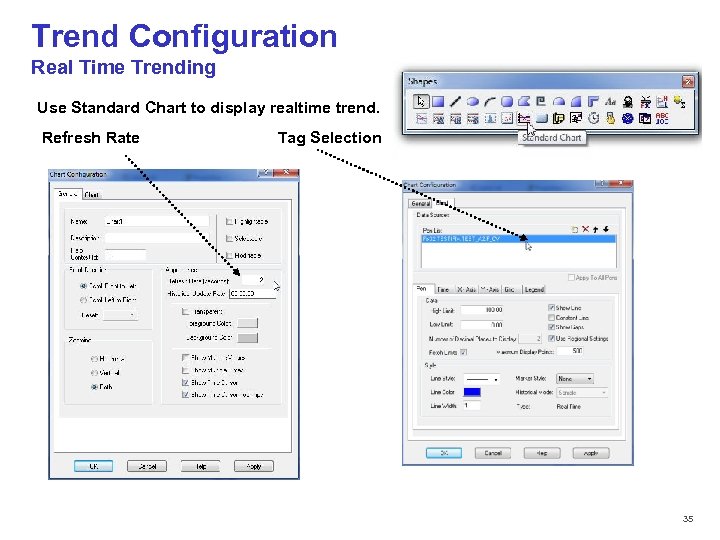Select the Oval shape tool

coord(472,101)
